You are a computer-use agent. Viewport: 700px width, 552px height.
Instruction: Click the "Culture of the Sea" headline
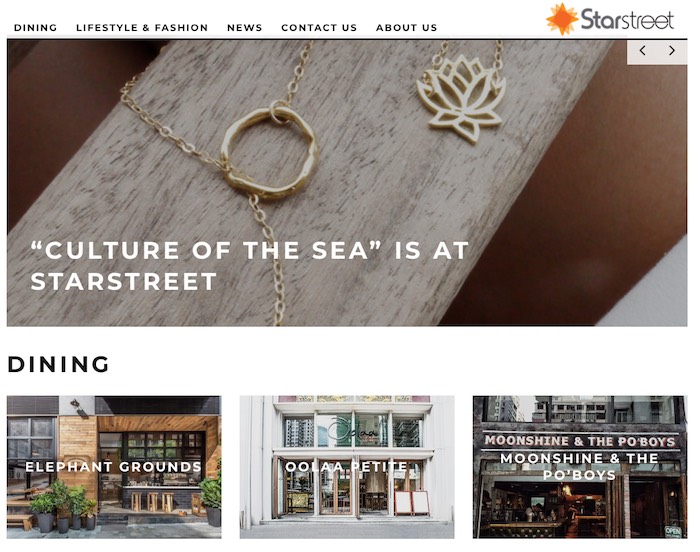pyautogui.click(x=250, y=266)
